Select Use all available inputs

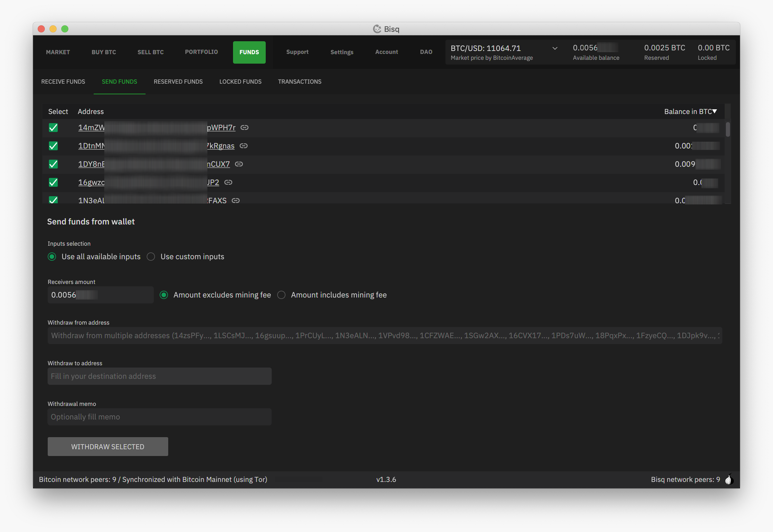52,257
